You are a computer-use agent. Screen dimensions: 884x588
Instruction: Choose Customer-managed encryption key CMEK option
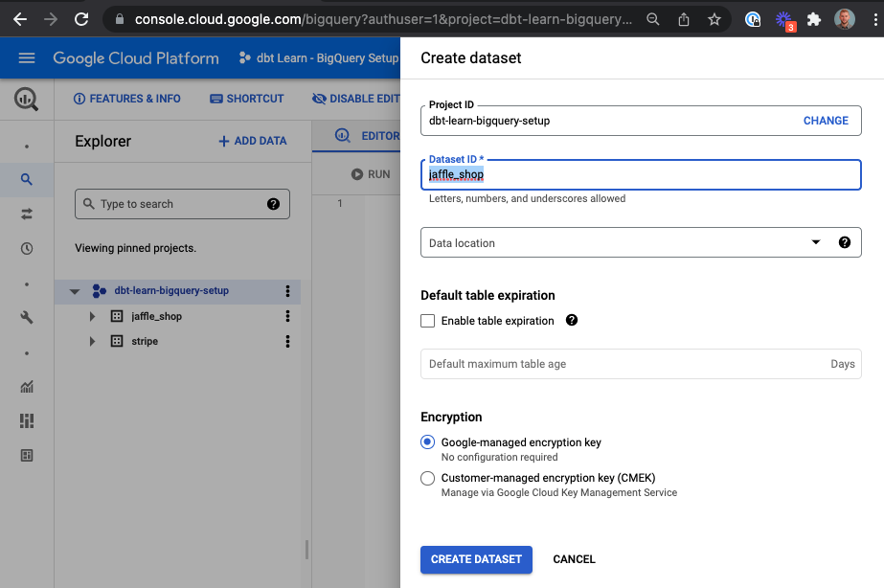click(427, 477)
